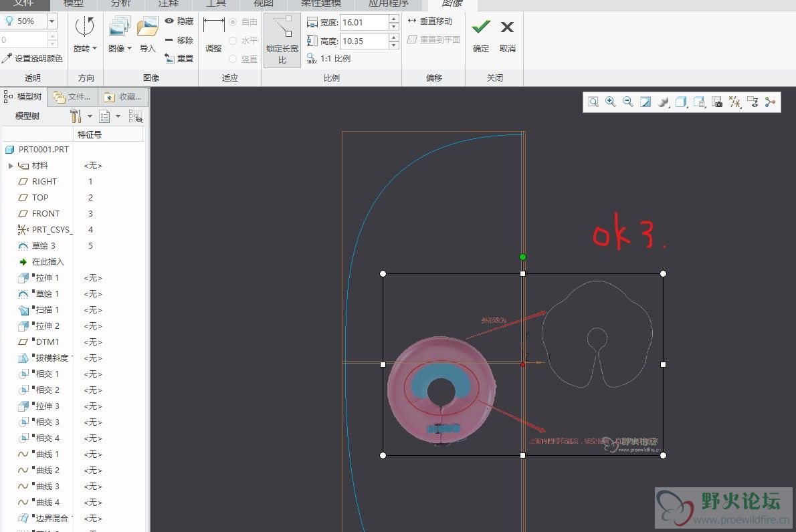This screenshot has width=796, height=532.
Task: Click the 1:1 scale icon
Action: pyautogui.click(x=312, y=59)
